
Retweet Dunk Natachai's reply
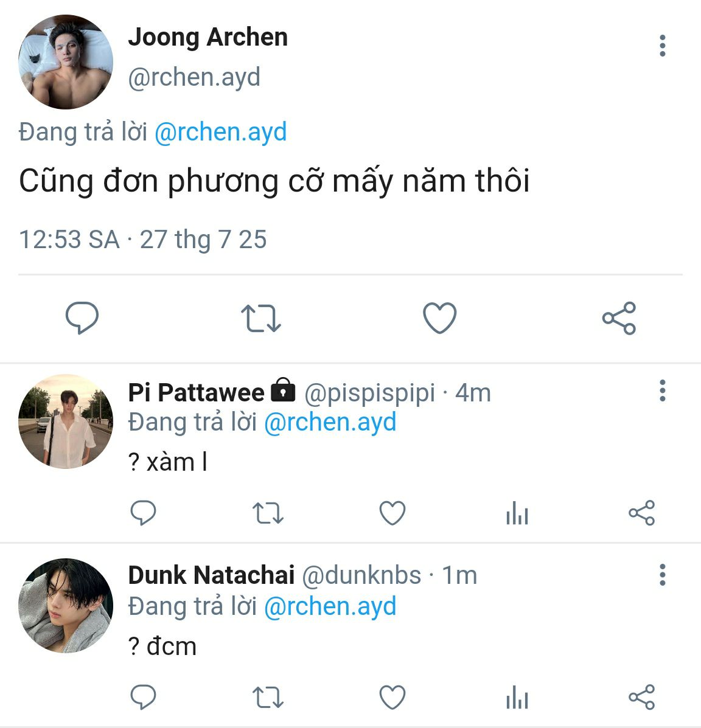tap(268, 697)
